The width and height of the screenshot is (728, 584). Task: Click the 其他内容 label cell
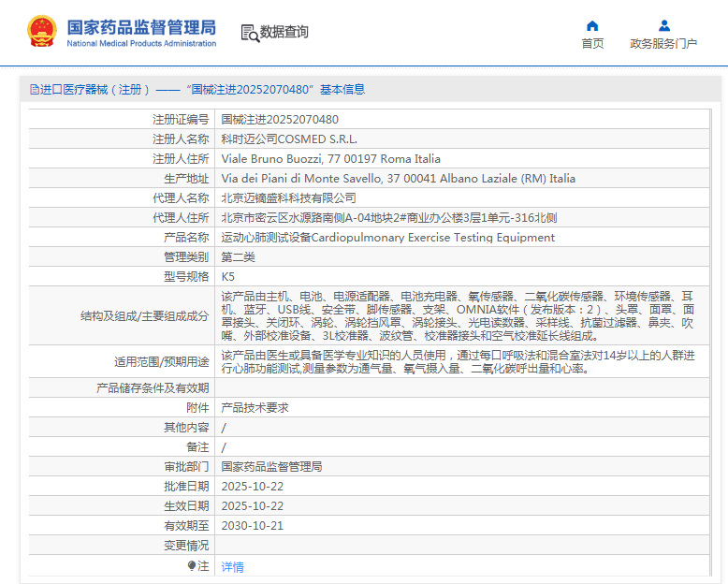tap(122, 428)
